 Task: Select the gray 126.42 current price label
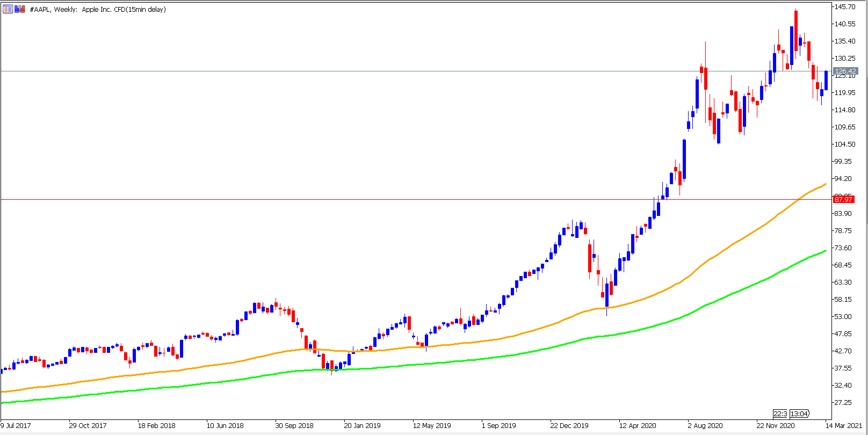coord(845,71)
